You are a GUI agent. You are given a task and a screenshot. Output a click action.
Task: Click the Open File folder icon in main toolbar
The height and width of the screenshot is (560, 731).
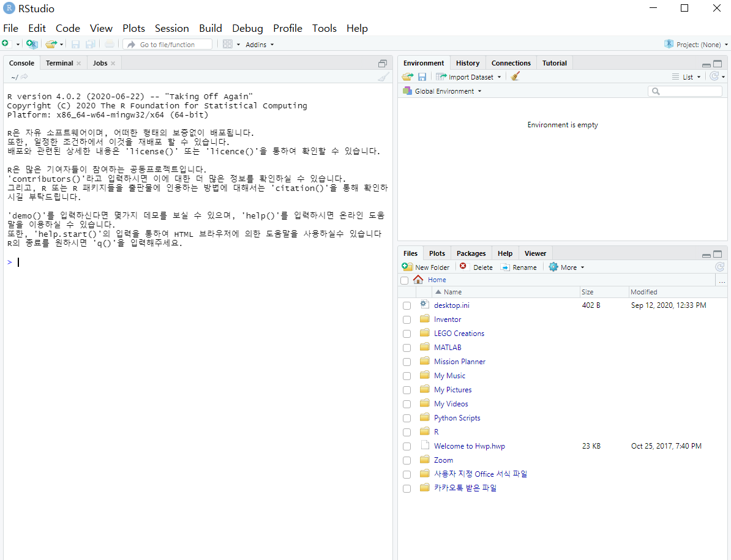51,44
